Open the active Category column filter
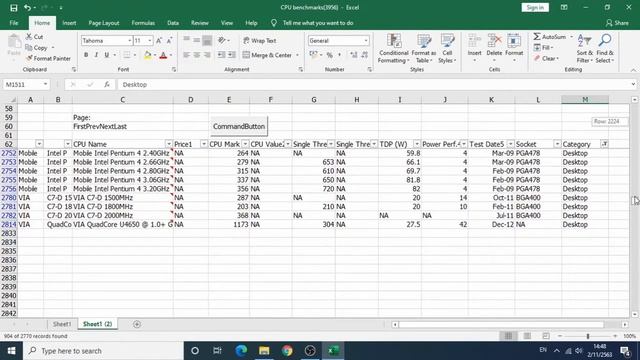This screenshot has width=640, height=360. (x=604, y=144)
